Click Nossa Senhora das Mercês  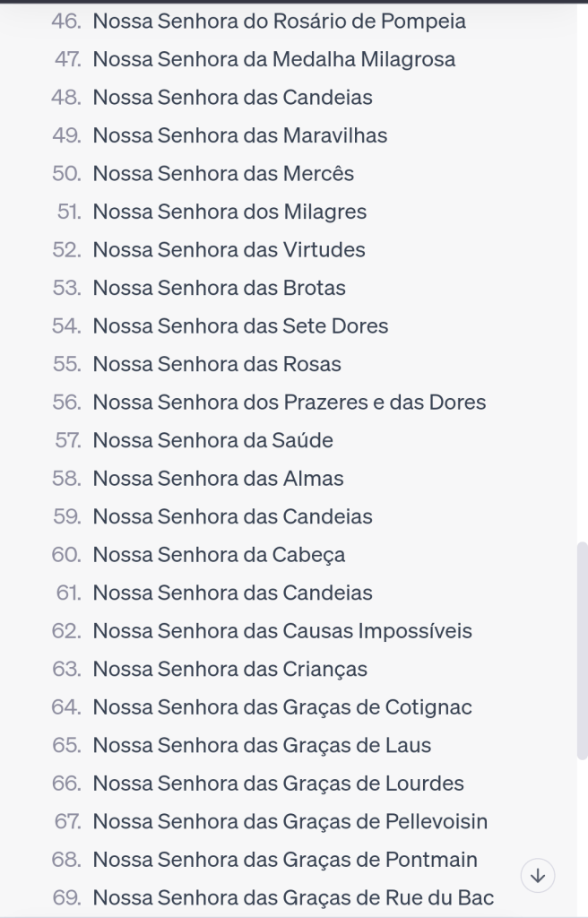(x=223, y=174)
